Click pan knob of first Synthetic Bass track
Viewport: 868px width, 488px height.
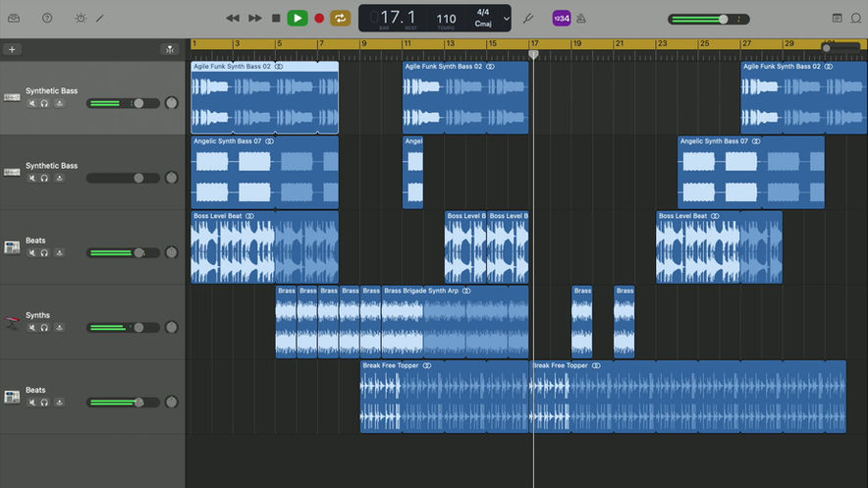pyautogui.click(x=172, y=103)
